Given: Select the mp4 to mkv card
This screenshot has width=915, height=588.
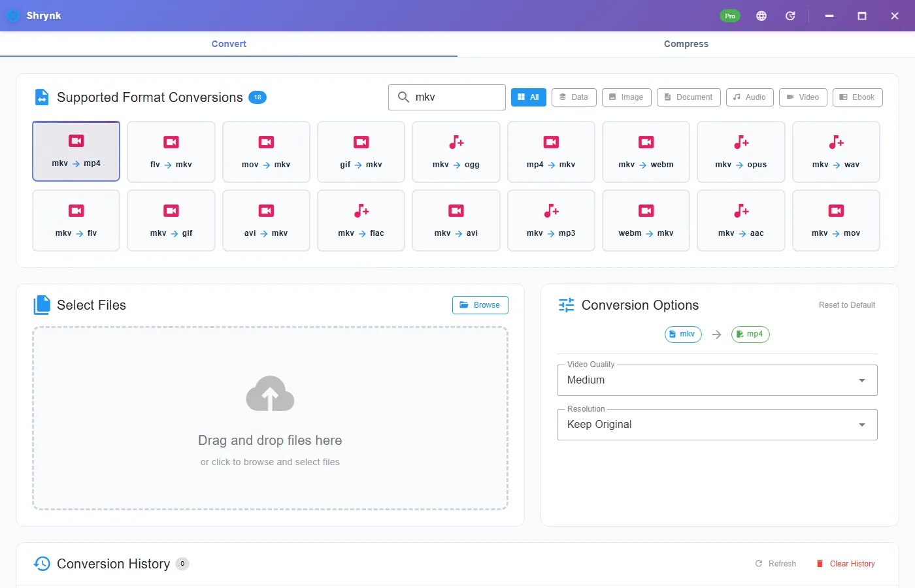Looking at the screenshot, I should (x=551, y=152).
